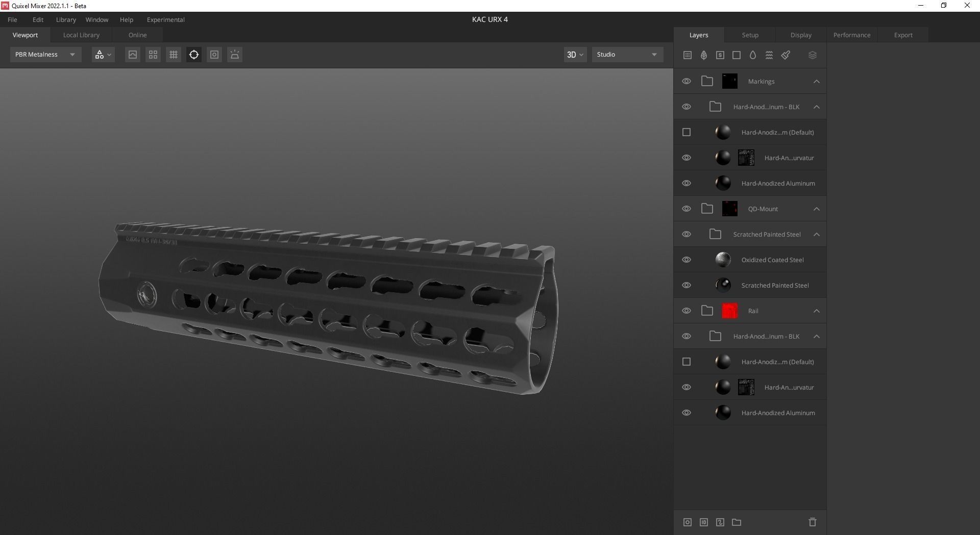Screen dimensions: 980x535
Task: Switch to the Export tab
Action: (x=903, y=35)
